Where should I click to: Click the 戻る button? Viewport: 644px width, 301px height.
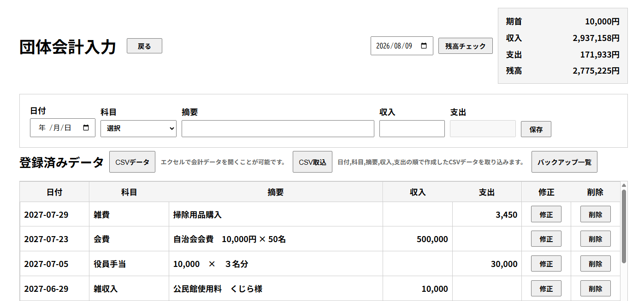click(144, 46)
